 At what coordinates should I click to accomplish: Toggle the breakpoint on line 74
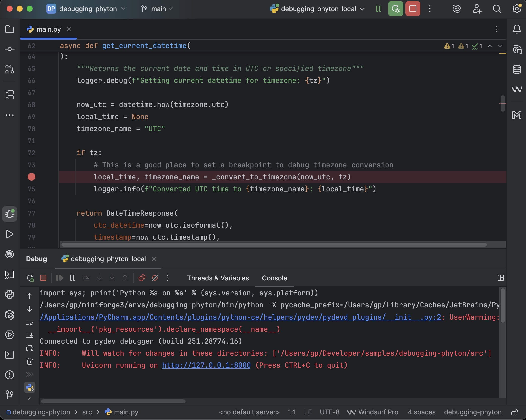31,177
